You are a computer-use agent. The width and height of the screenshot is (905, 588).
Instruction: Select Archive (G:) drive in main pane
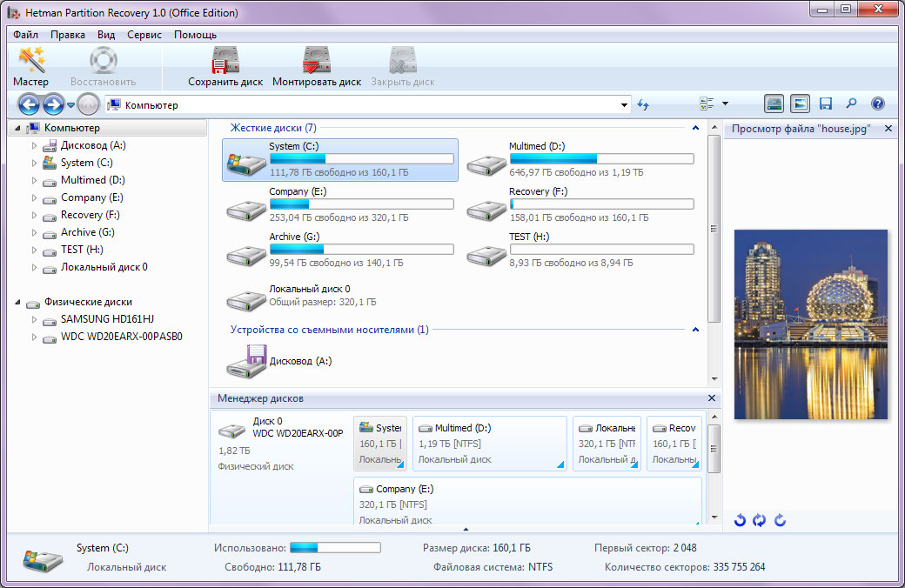[340, 250]
